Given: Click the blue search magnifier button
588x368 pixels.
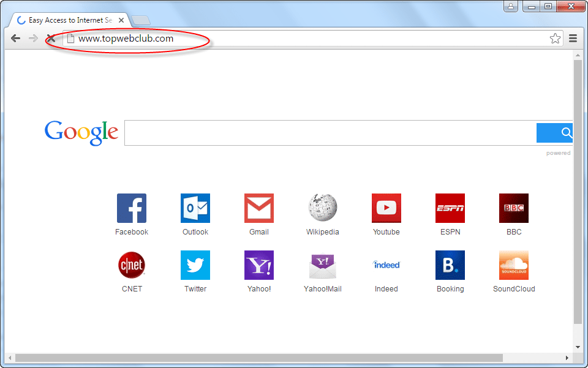Looking at the screenshot, I should 555,133.
